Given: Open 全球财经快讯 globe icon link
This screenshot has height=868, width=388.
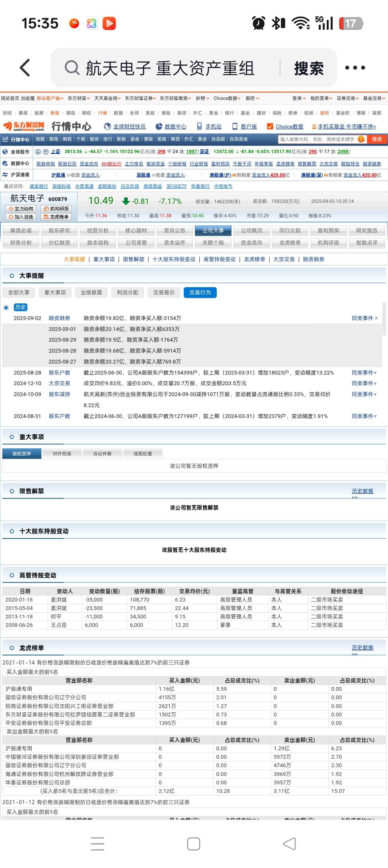Looking at the screenshot, I should (x=107, y=127).
